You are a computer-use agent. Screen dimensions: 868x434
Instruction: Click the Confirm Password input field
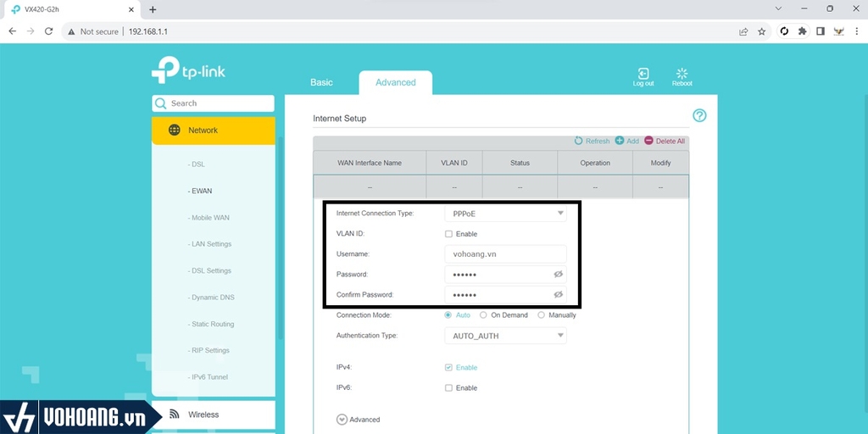point(505,294)
